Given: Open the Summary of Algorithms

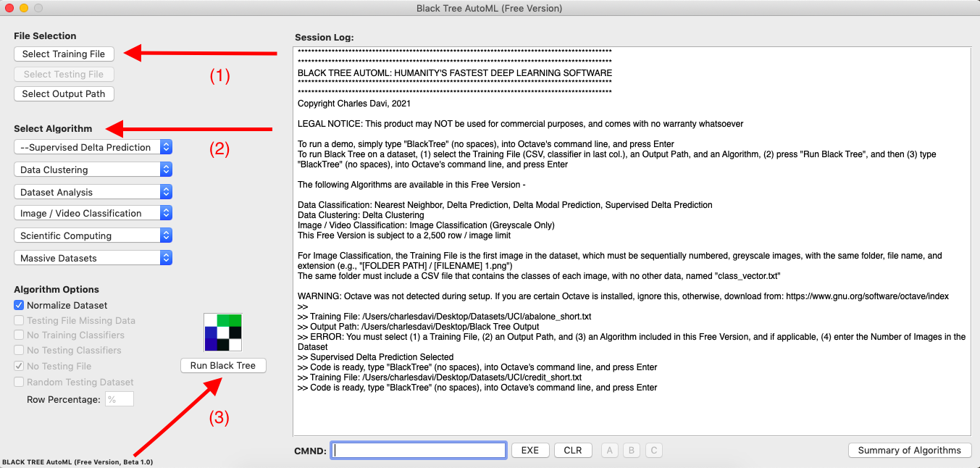Looking at the screenshot, I should [909, 451].
